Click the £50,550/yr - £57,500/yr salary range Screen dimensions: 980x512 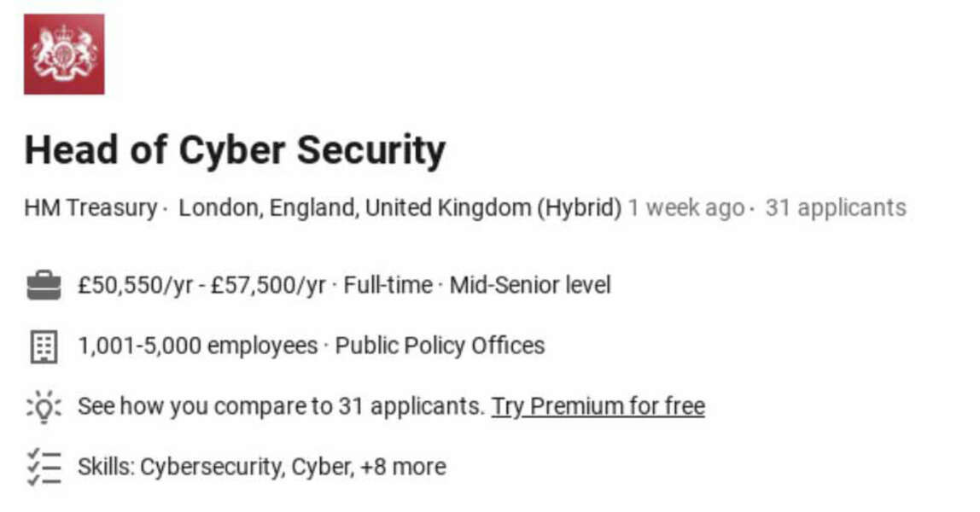(201, 285)
